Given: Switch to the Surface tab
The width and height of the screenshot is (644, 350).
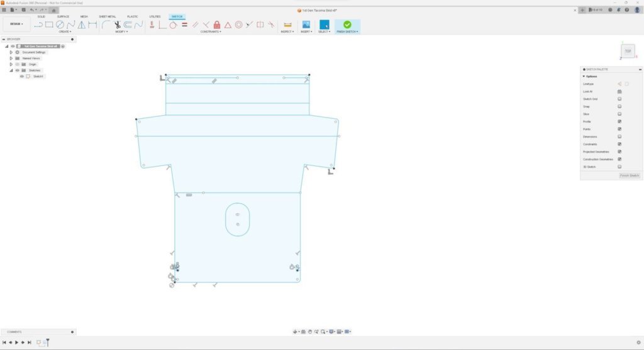Looking at the screenshot, I should click(x=64, y=16).
